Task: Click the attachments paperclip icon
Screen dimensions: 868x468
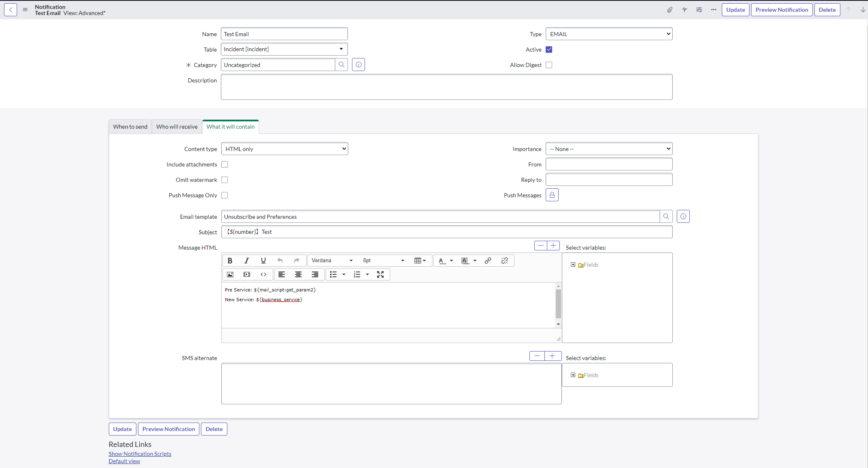Action: click(669, 10)
